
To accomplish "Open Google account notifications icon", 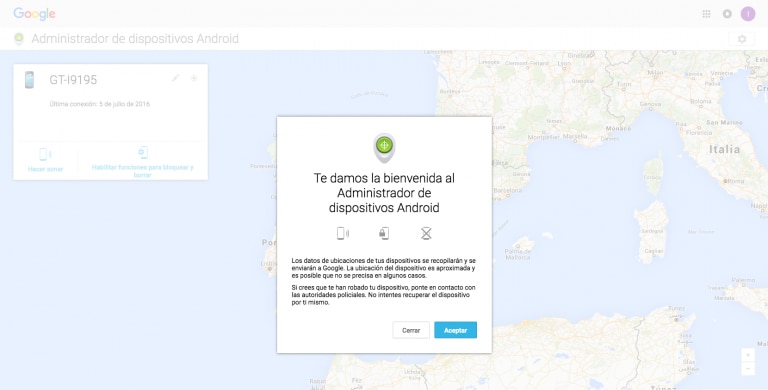I will point(727,14).
